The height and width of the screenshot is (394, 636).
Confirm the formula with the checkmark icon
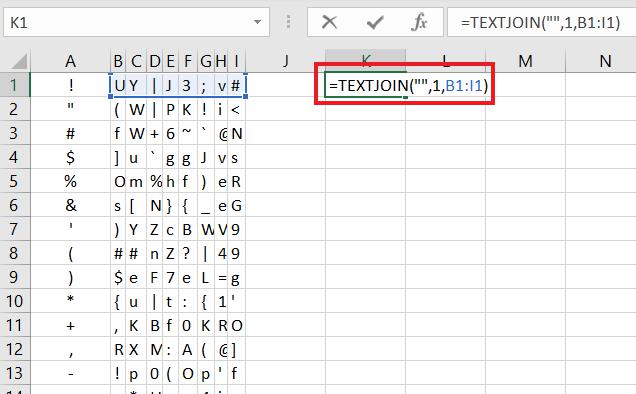pyautogui.click(x=374, y=22)
